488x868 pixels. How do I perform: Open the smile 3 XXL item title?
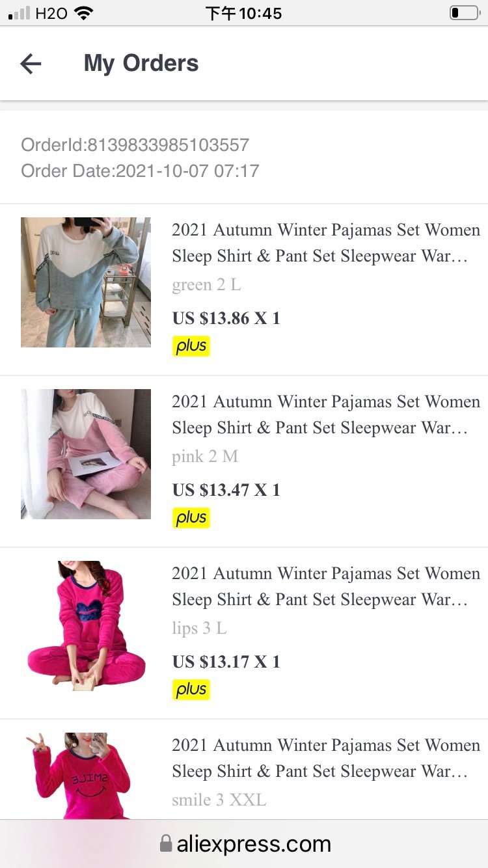325,758
